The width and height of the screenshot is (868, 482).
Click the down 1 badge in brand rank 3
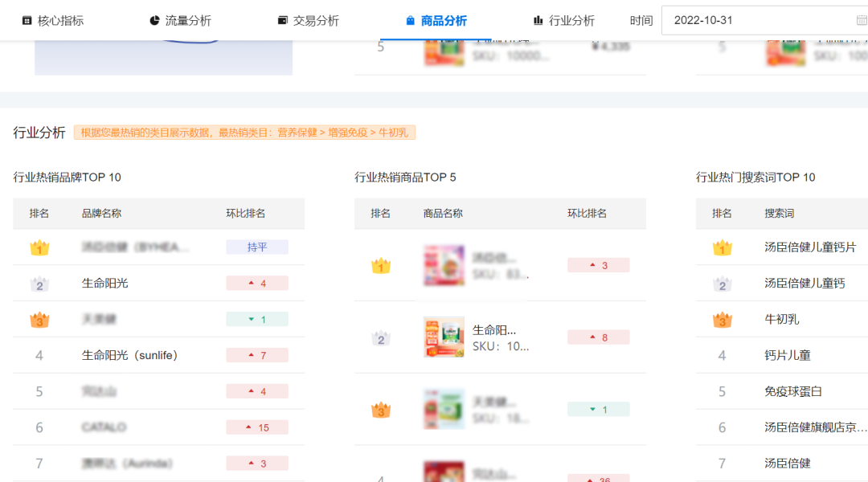pyautogui.click(x=257, y=319)
